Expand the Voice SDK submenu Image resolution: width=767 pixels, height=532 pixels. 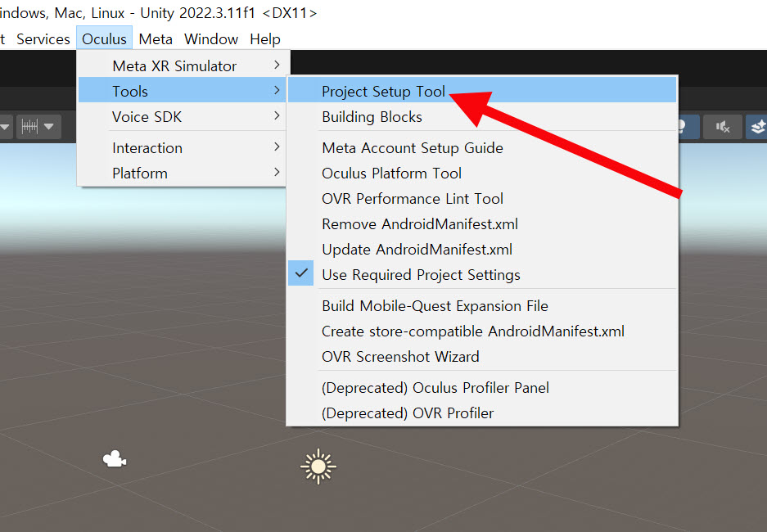click(x=182, y=116)
